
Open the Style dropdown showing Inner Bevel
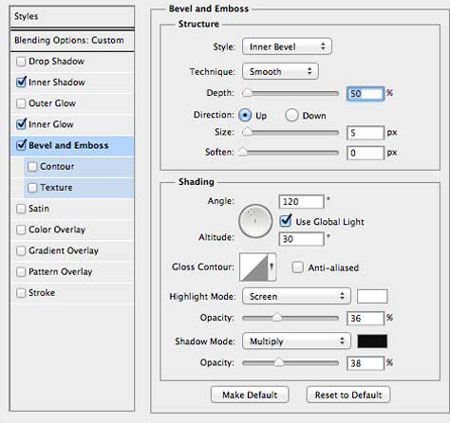tap(287, 46)
